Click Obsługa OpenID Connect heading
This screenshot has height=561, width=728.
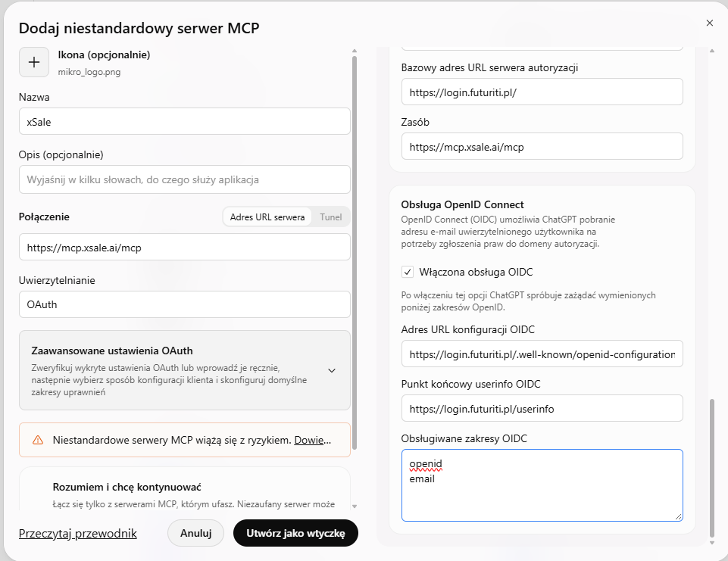pos(462,204)
